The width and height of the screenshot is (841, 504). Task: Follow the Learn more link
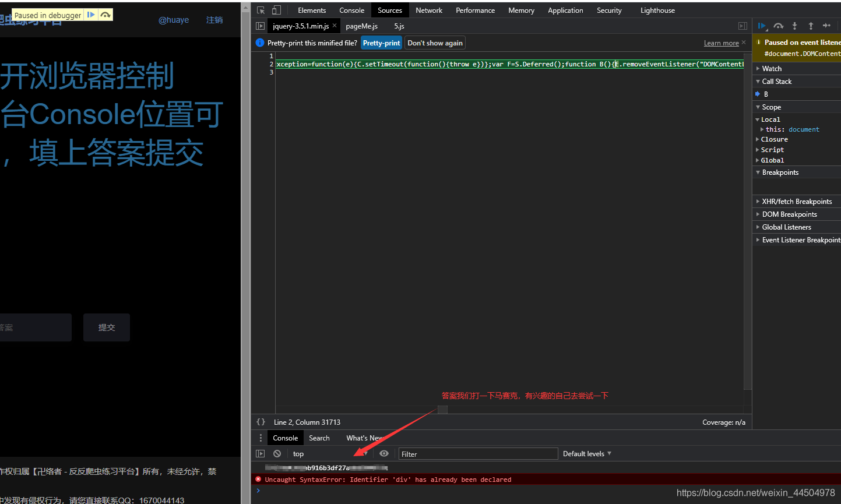click(721, 43)
